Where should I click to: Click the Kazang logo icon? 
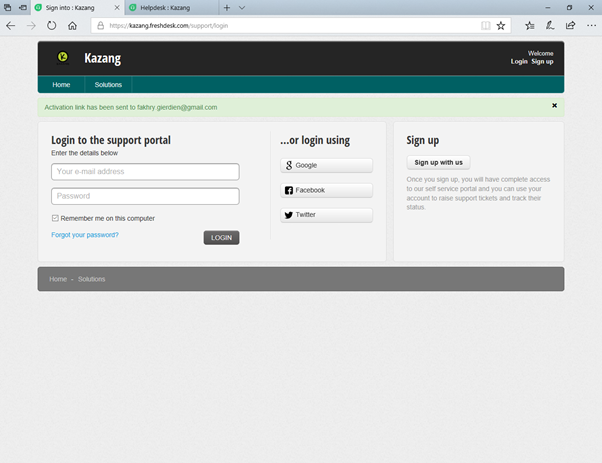(63, 57)
